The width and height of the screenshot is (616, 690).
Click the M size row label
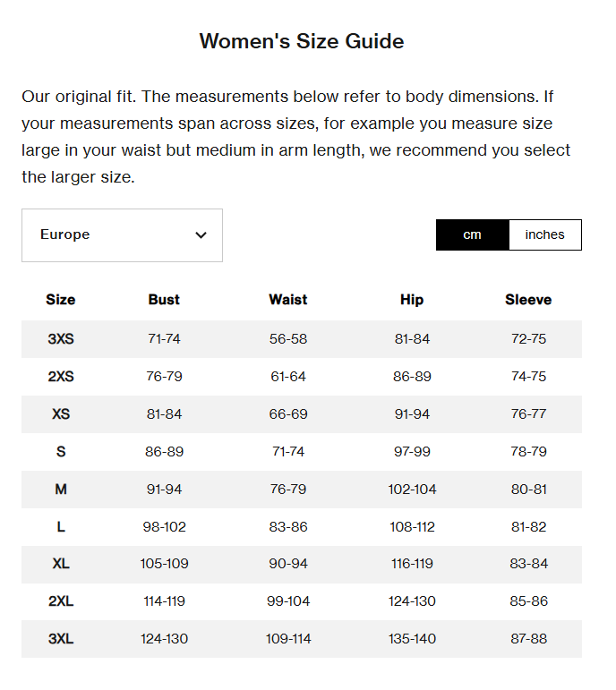click(x=61, y=490)
